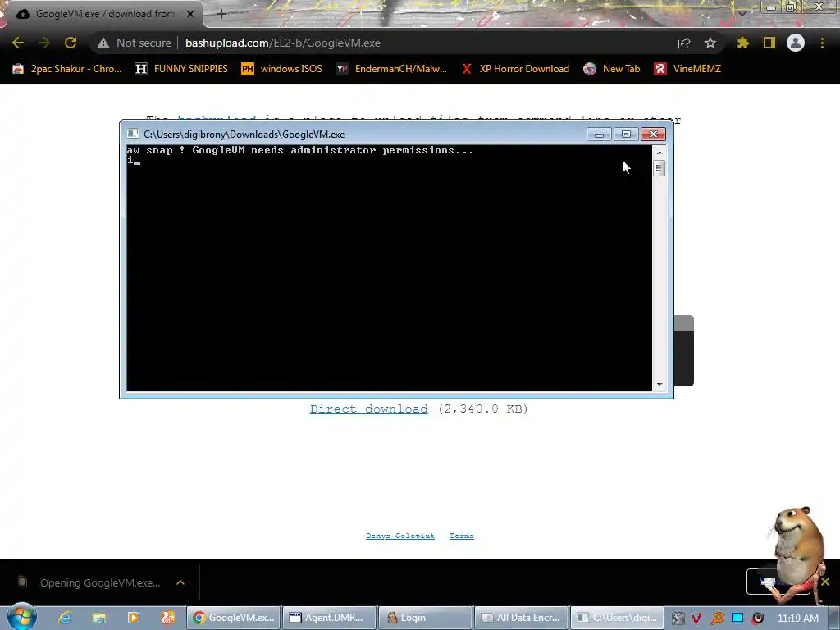Click the red V tray icon
The height and width of the screenshot is (630, 840).
pos(696,619)
